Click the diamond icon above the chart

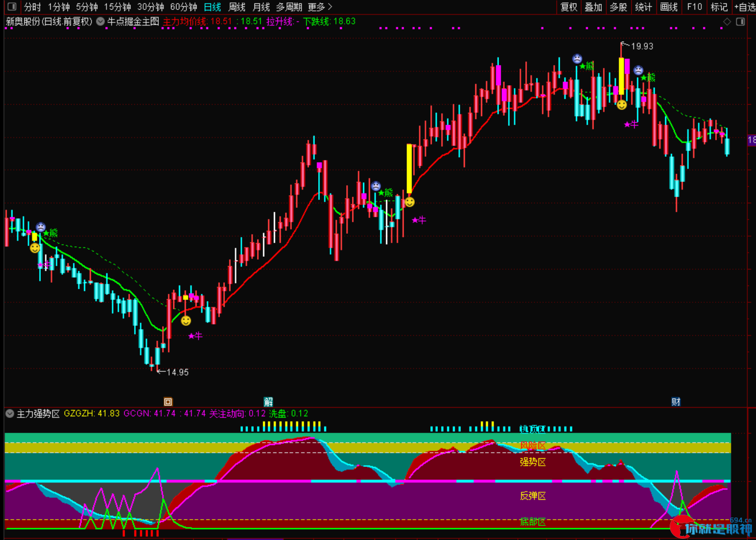point(727,22)
